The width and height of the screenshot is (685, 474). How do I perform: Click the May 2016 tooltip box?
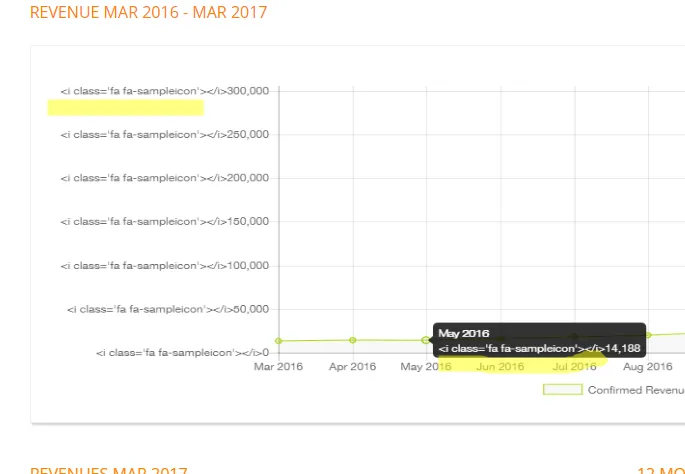(539, 340)
